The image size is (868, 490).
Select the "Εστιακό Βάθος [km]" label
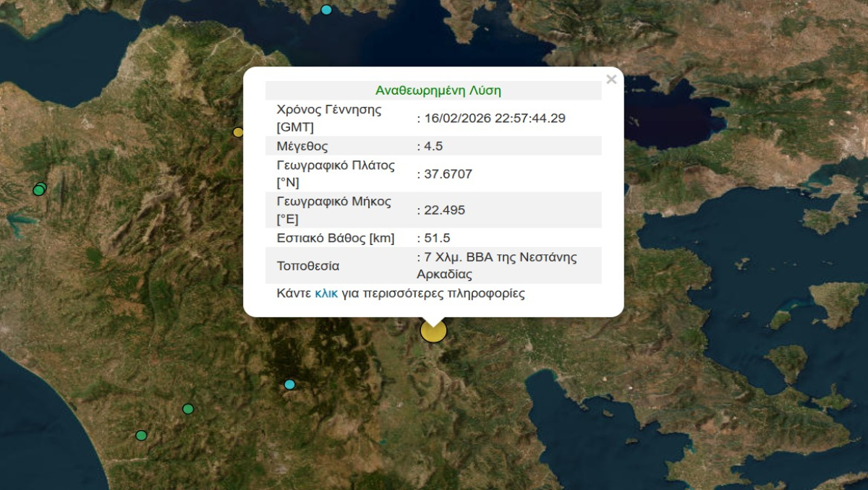(336, 238)
